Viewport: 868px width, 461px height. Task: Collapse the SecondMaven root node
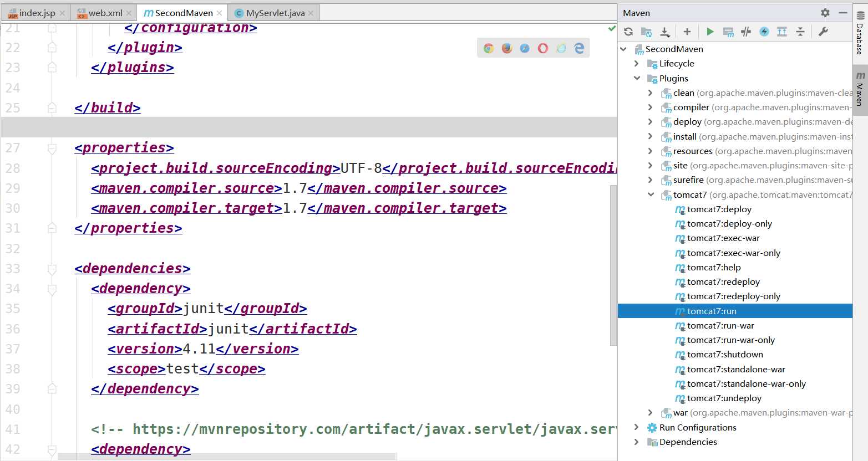(x=624, y=49)
